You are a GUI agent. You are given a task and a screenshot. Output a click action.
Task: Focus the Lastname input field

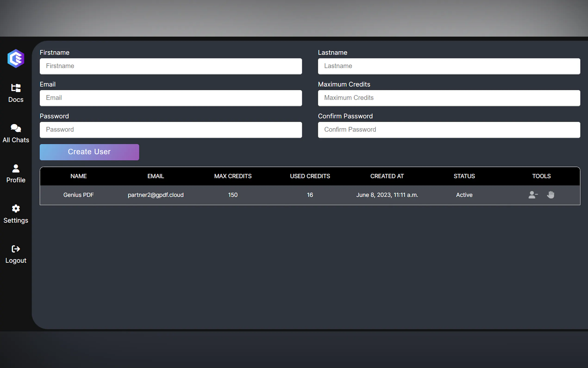click(449, 66)
